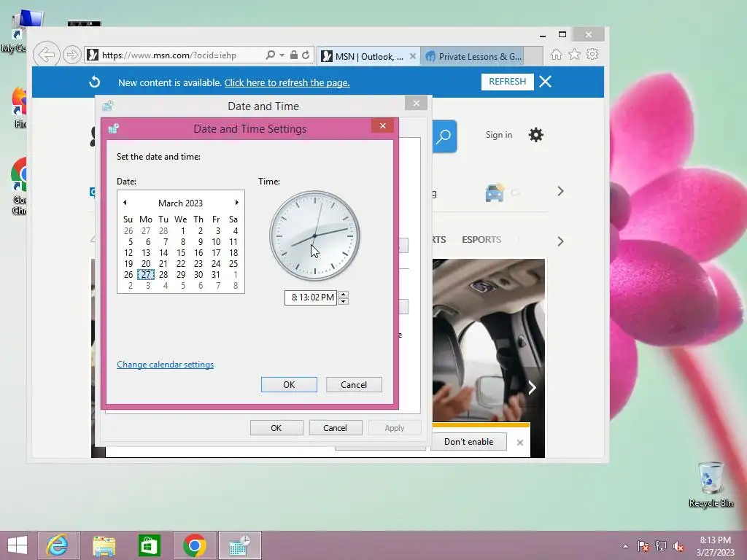The image size is (747, 560).
Task: Click OK in Date and Time dialog
Action: coord(276,428)
